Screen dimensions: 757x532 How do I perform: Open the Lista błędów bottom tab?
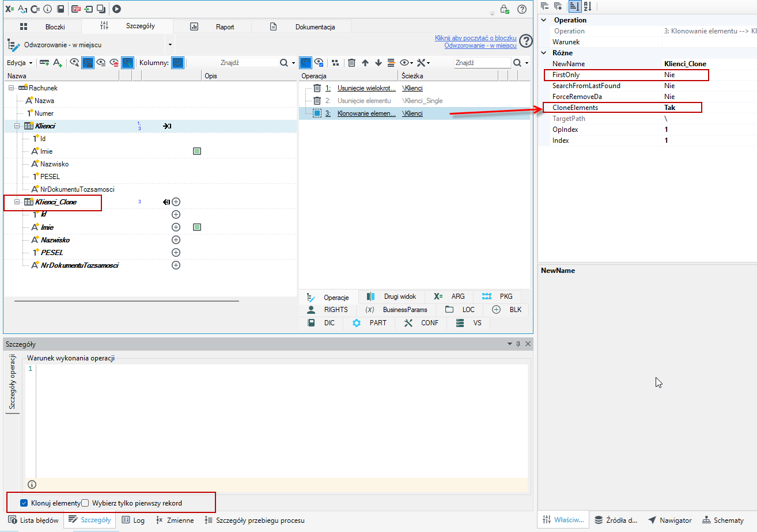pos(33,520)
